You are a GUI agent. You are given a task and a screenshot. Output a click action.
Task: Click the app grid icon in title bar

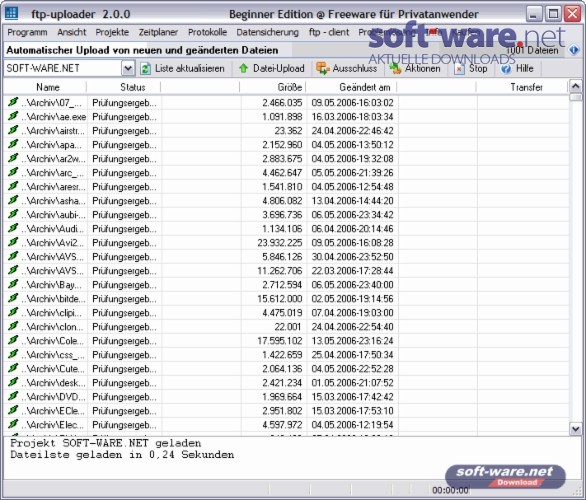[11, 13]
